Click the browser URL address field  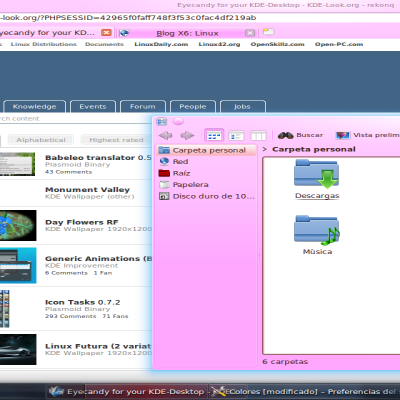point(200,18)
